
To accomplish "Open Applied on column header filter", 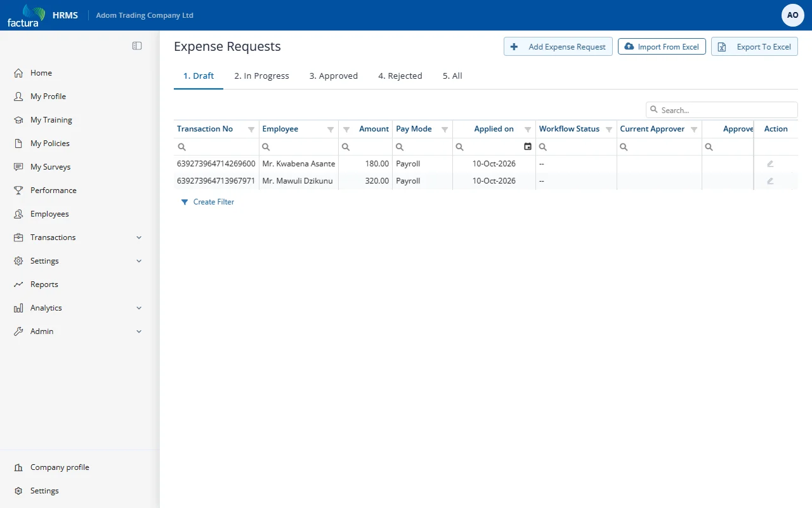I will coord(528,130).
